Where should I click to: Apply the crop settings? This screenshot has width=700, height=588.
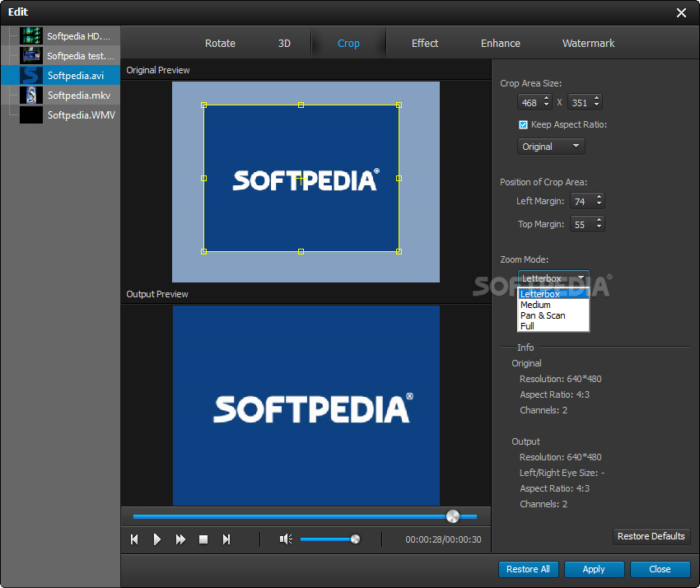594,569
